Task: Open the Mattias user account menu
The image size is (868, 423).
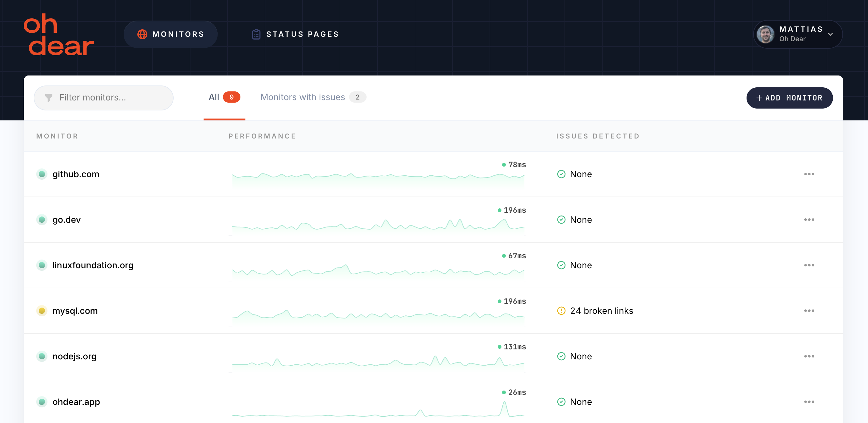Action: click(797, 34)
